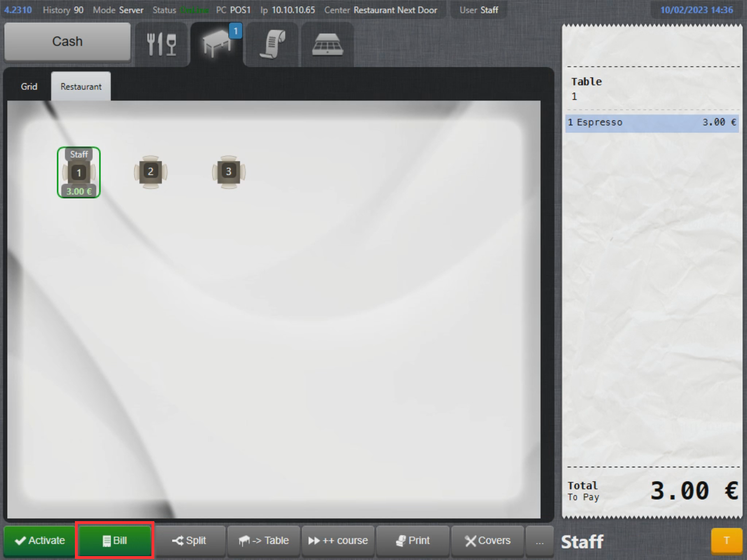Viewport: 747px width, 560px height.
Task: Select the tables view icon with badge
Action: click(217, 44)
